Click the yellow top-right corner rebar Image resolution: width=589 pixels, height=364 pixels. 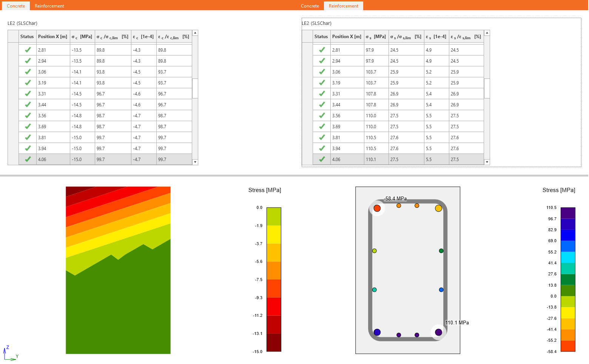pyautogui.click(x=438, y=208)
